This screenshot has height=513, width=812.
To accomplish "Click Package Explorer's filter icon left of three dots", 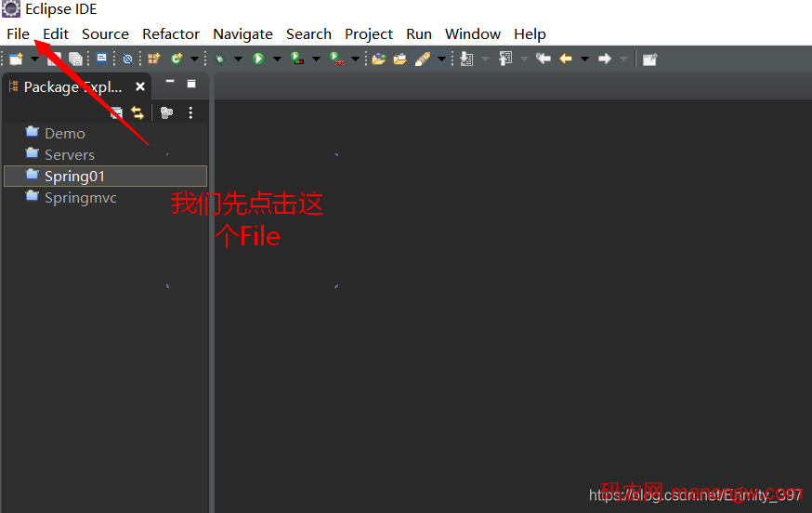I will click(166, 112).
